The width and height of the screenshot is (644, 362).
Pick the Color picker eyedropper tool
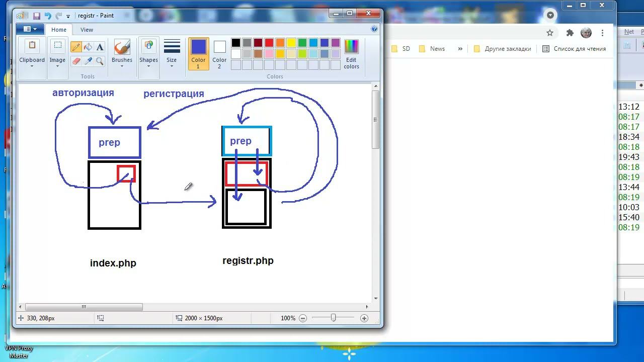[88, 61]
